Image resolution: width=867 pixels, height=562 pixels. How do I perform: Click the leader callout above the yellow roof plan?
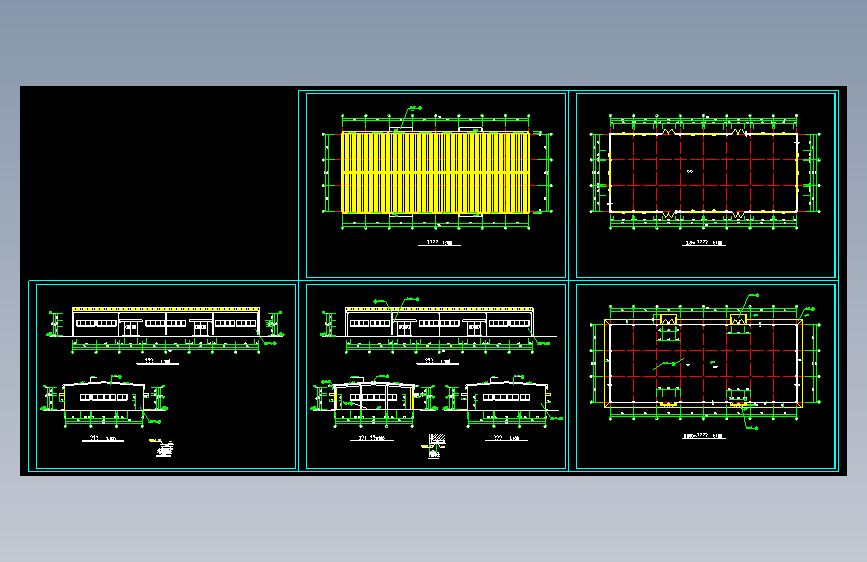(411, 117)
